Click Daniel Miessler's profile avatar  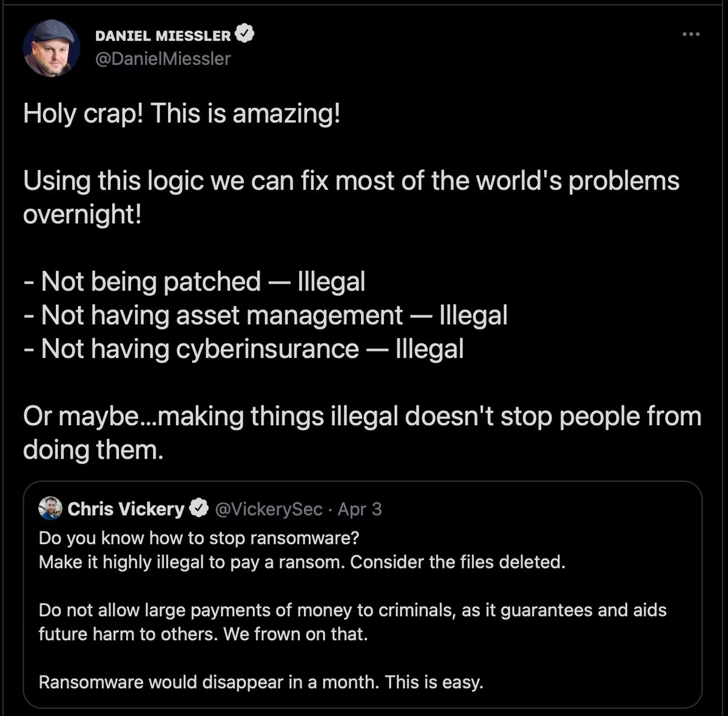52,48
